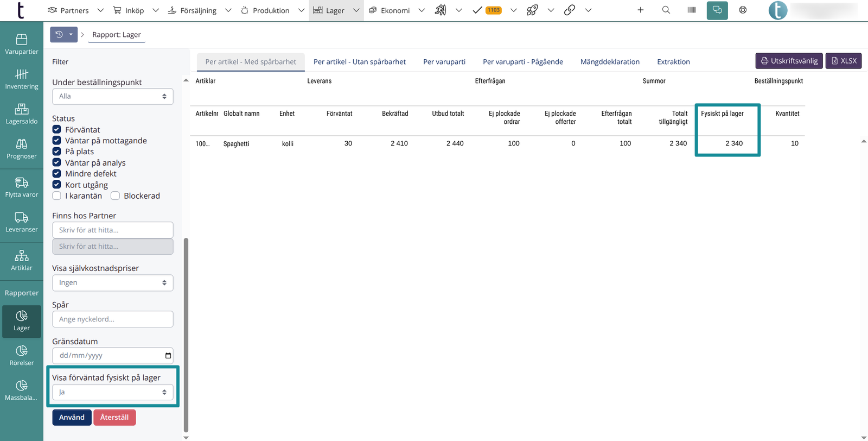The width and height of the screenshot is (868, 441).
Task: Export the report with the XLSX button
Action: (844, 61)
